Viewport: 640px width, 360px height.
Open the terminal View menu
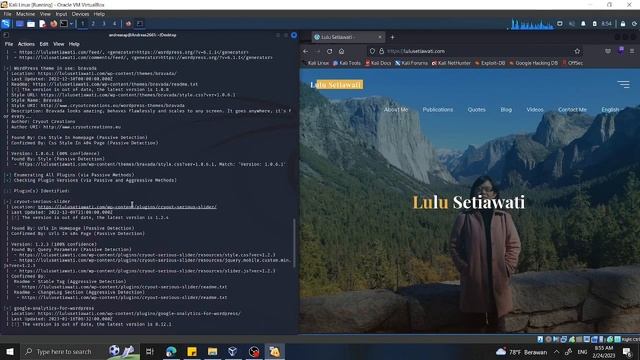[59, 44]
